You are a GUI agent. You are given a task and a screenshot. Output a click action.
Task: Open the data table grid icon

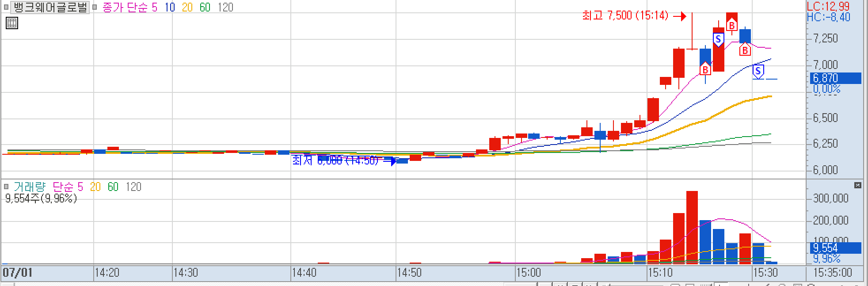(12, 23)
